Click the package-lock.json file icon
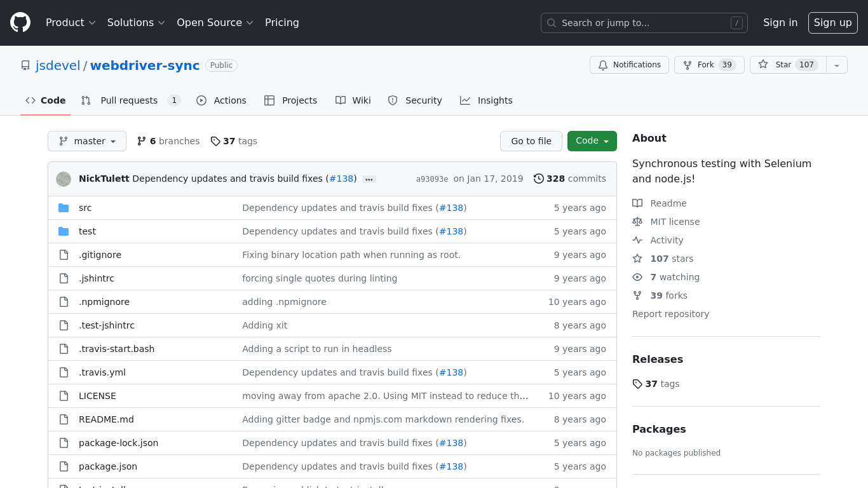The width and height of the screenshot is (868, 488). point(64,443)
